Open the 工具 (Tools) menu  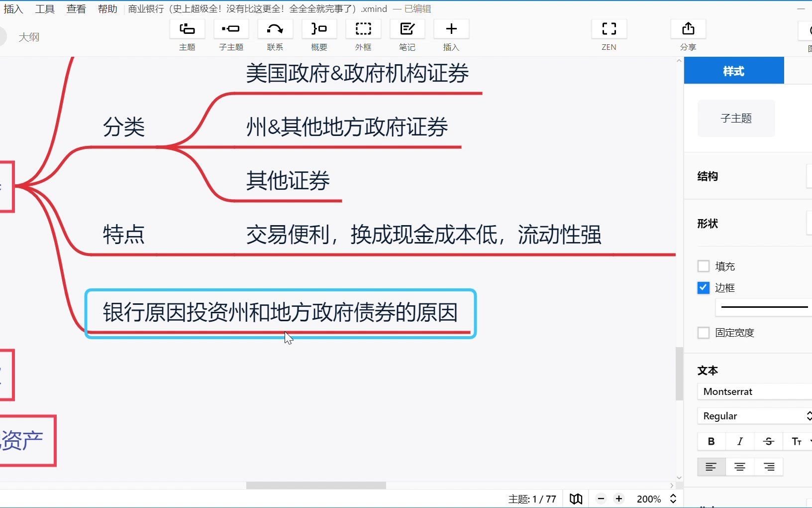(45, 8)
